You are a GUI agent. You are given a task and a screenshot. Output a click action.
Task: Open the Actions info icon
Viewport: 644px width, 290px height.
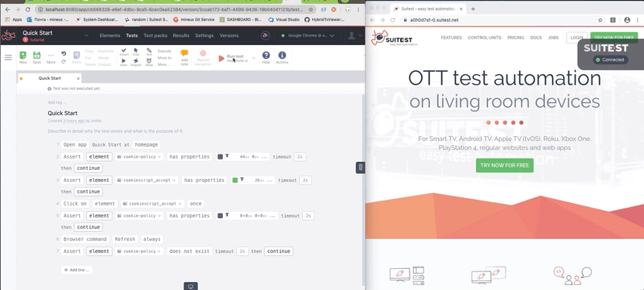282,57
